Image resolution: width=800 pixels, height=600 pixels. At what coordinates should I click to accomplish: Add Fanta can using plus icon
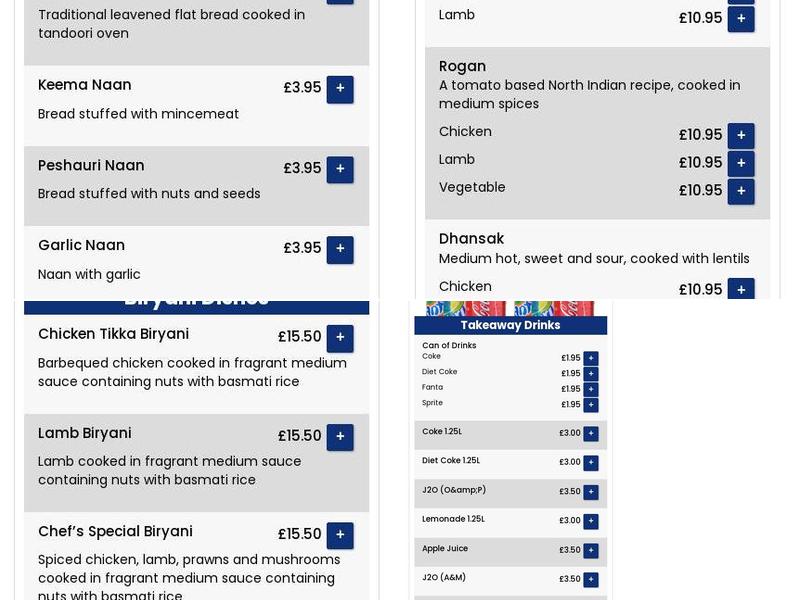[x=590, y=389]
